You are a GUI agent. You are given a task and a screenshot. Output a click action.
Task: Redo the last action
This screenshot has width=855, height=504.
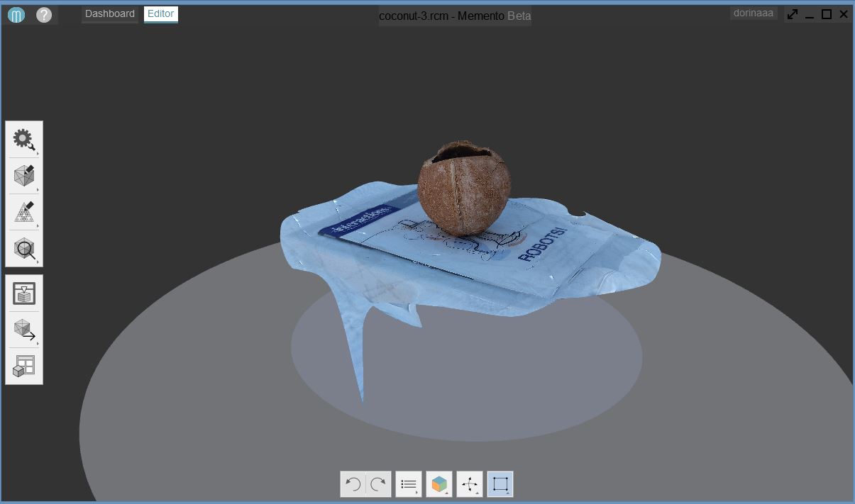pos(378,485)
